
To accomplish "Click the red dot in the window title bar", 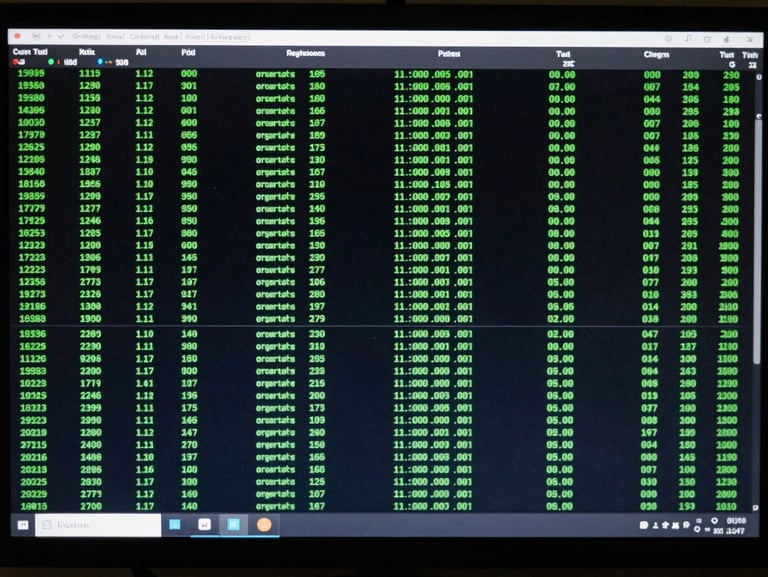I will [17, 36].
